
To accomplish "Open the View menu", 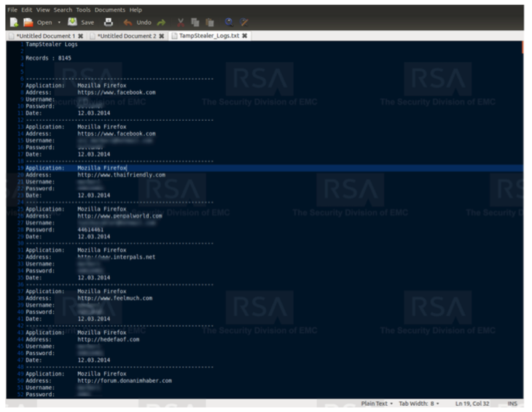I will [x=43, y=9].
